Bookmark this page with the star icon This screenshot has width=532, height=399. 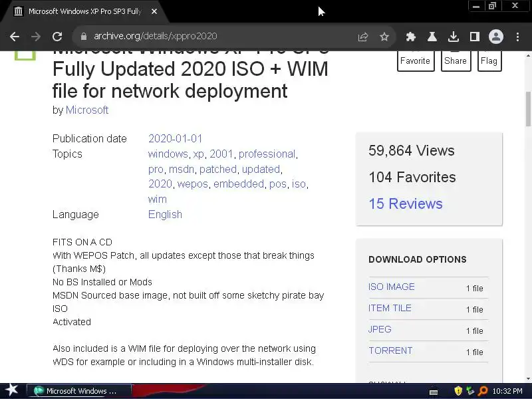pos(384,37)
